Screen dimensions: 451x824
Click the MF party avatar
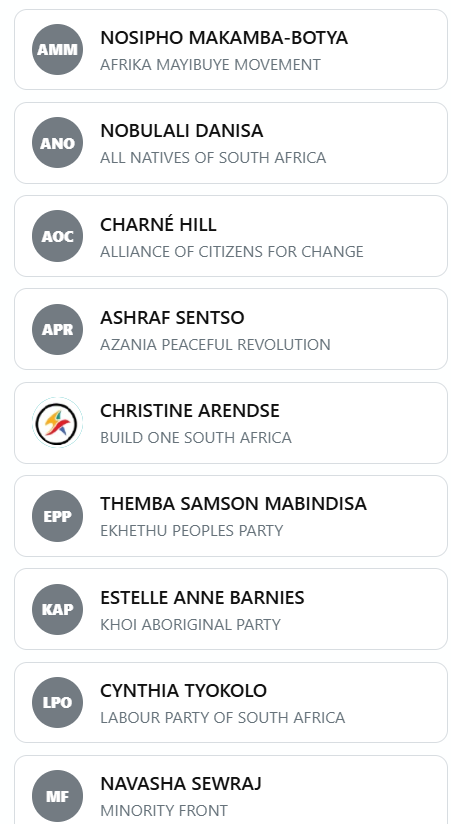pos(57,796)
